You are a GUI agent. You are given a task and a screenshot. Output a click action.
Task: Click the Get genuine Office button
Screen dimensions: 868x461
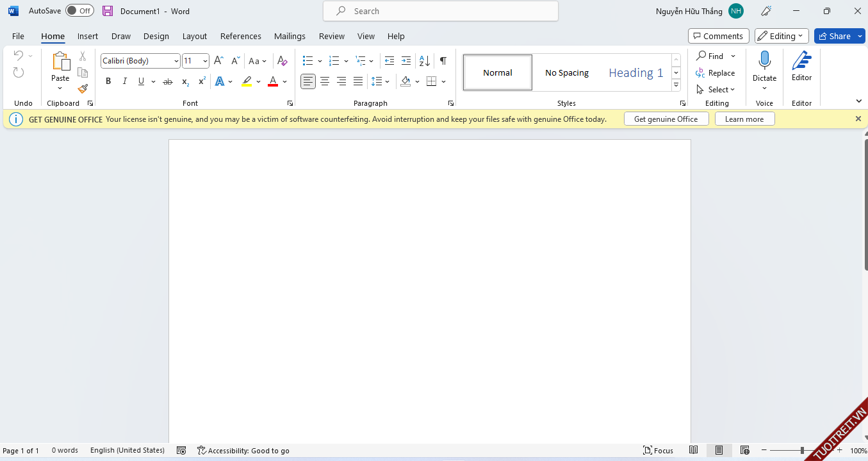coord(666,119)
